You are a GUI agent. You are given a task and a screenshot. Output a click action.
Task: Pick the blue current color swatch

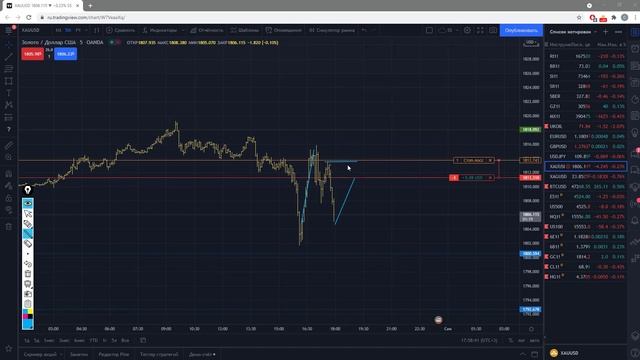click(28, 324)
